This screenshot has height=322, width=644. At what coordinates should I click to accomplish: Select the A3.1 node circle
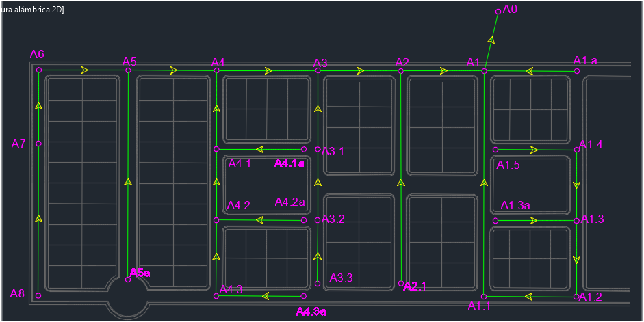(x=318, y=149)
